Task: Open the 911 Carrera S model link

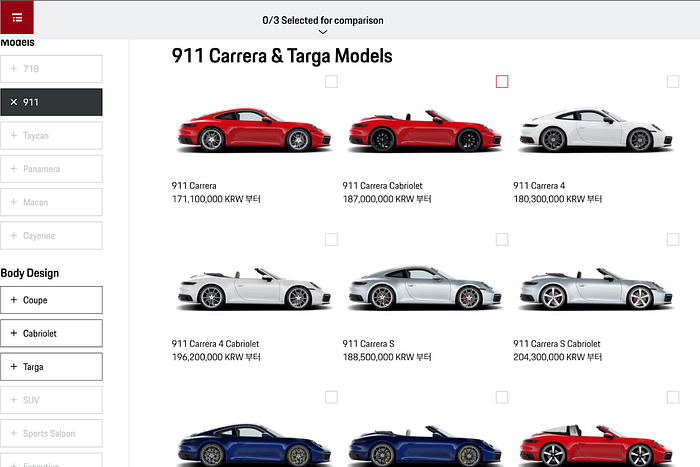Action: coord(368,344)
